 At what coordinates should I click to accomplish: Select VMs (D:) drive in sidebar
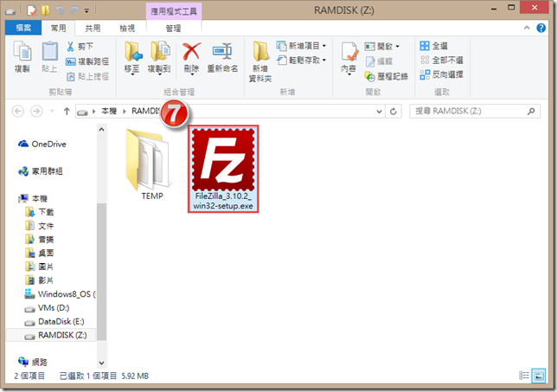click(47, 308)
